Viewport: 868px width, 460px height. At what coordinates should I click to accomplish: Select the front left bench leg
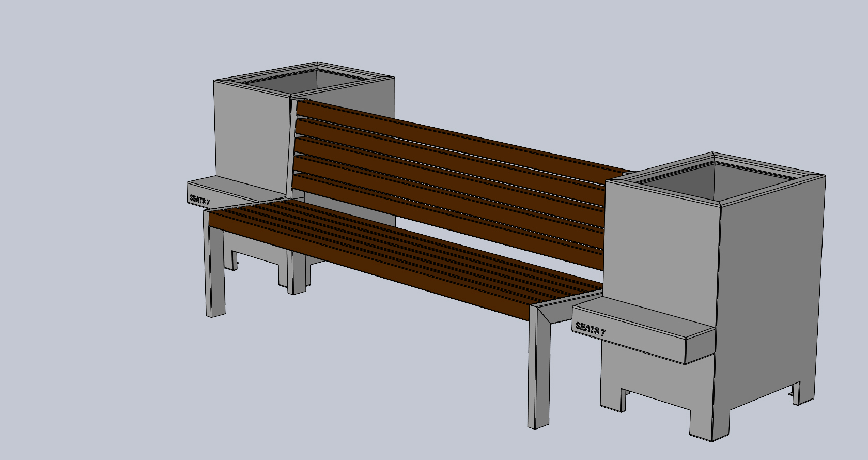point(216,274)
